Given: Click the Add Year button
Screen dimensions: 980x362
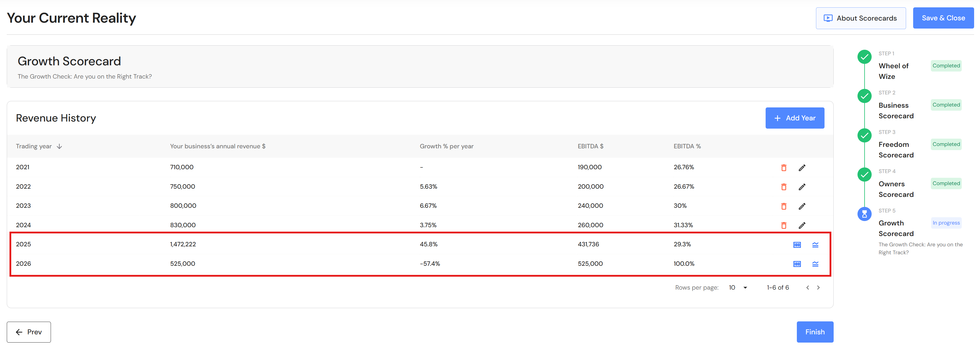Looking at the screenshot, I should pyautogui.click(x=794, y=118).
